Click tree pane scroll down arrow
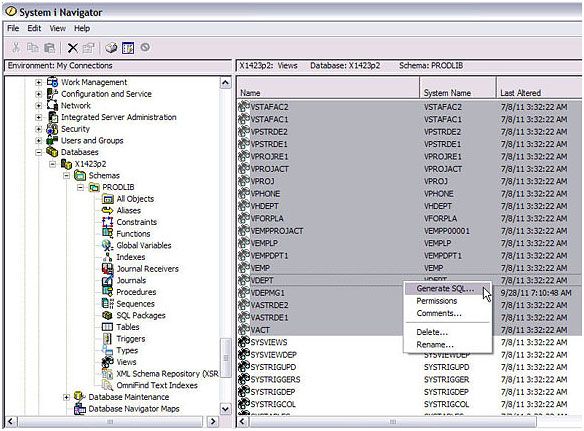Screen dimensions: 584x431 pyautogui.click(x=225, y=409)
